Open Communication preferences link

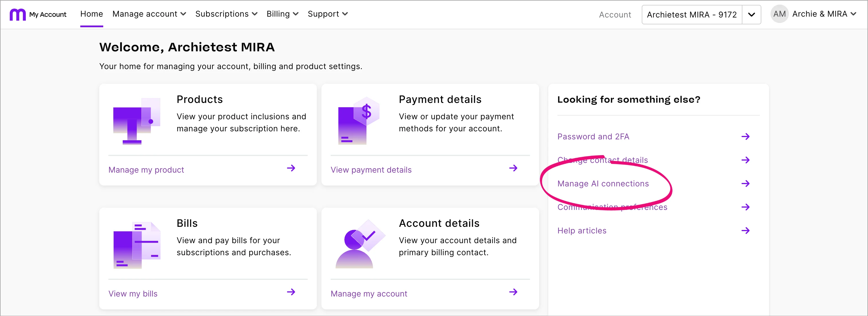[612, 207]
